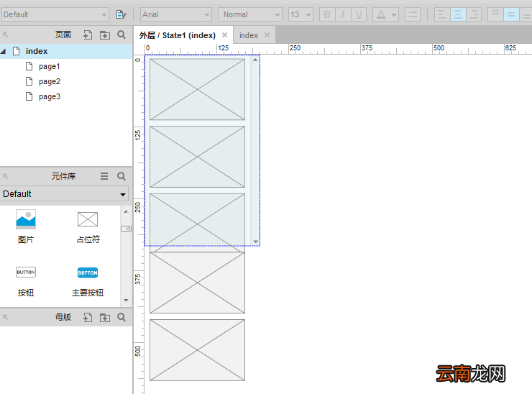Collapse the index page tree node
This screenshot has height=394, width=532.
4,51
